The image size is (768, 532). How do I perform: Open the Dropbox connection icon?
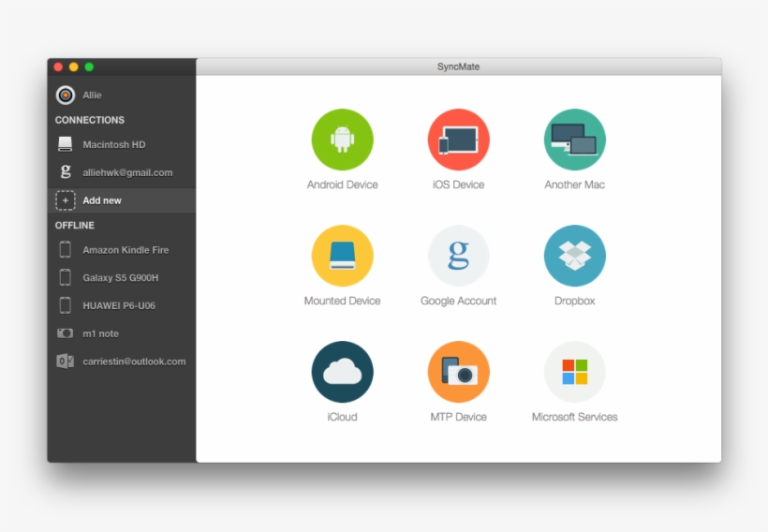click(x=574, y=256)
